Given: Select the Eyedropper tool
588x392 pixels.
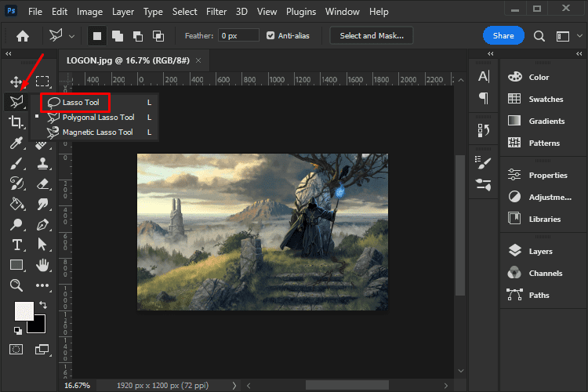Looking at the screenshot, I should [x=16, y=143].
